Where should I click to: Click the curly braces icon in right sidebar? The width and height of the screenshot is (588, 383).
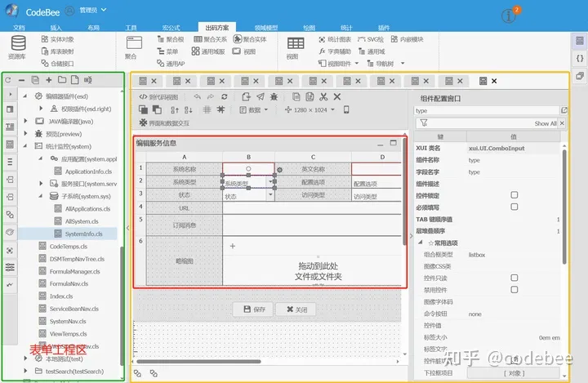(x=580, y=57)
